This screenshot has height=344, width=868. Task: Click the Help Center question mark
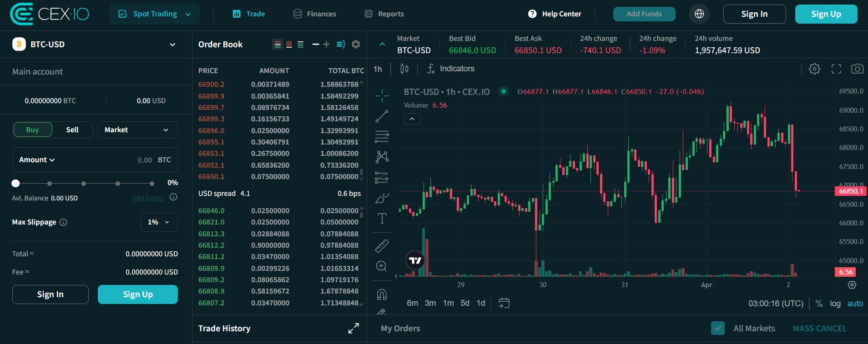click(x=532, y=14)
